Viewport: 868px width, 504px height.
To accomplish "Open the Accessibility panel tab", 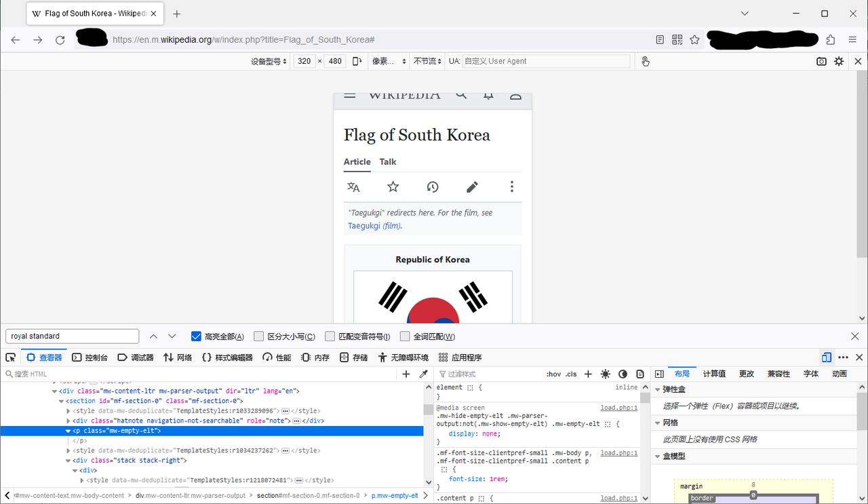I will (403, 357).
